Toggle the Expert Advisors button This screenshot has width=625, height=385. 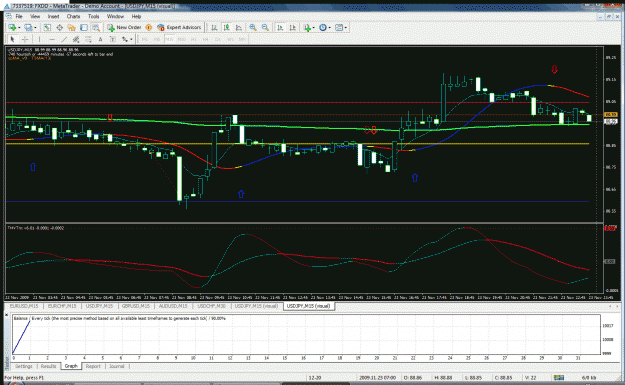179,27
